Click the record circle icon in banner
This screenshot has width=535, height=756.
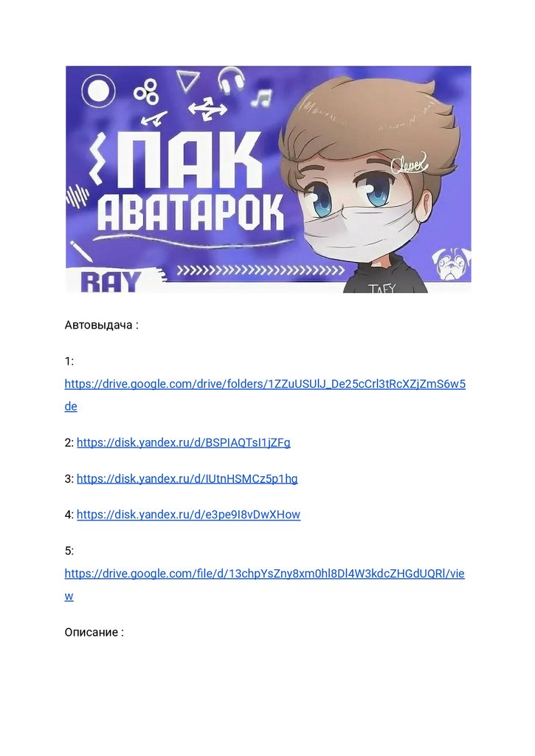pos(98,89)
